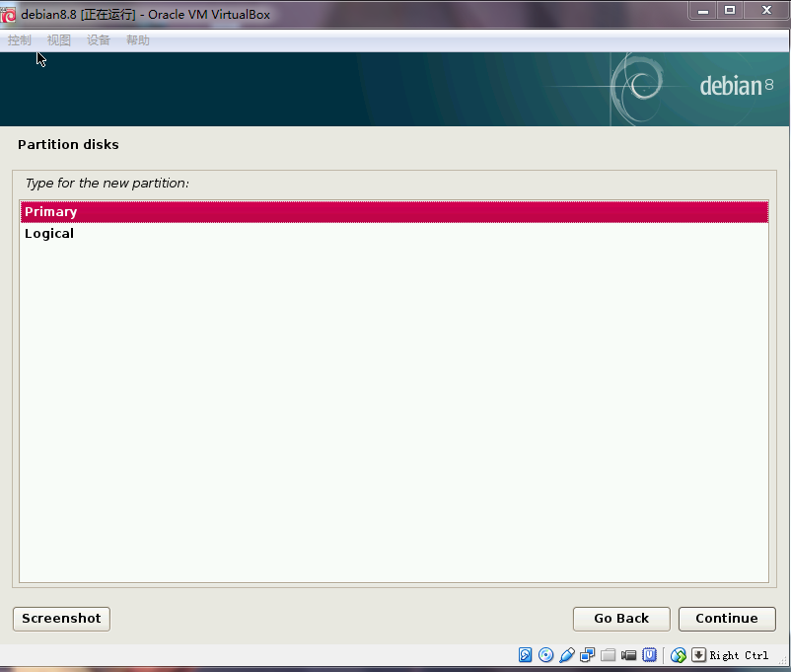Click the mouse integration status icon
This screenshot has height=672, width=791.
(679, 655)
